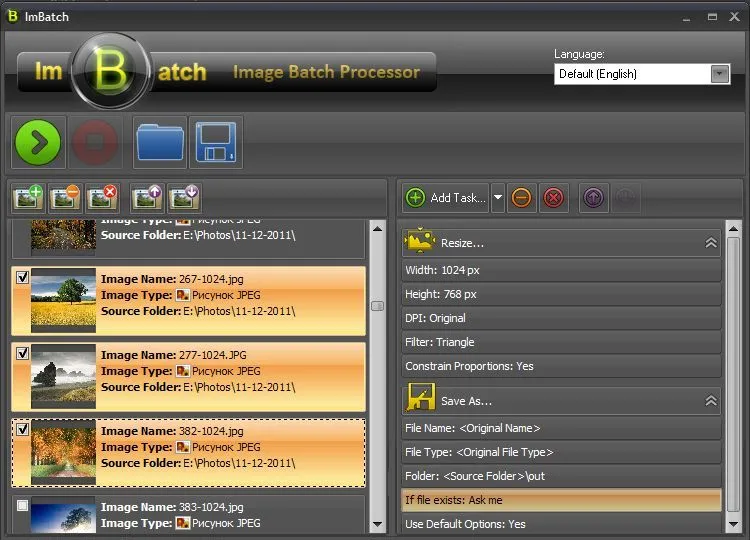Click the 382-1024.jpg autumn path thumbnail
The image size is (750, 540).
63,452
